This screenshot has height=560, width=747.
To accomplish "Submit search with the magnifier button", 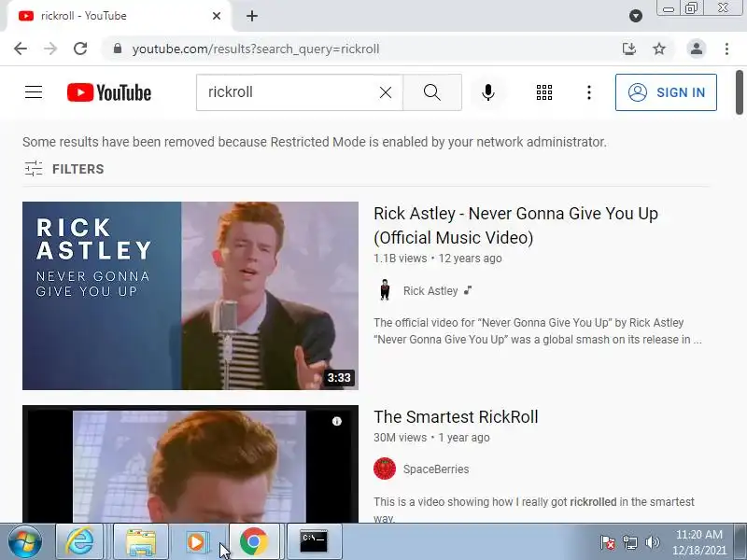I will [x=432, y=92].
